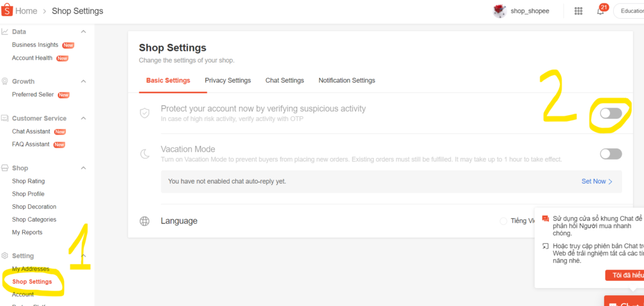Open Account under Setting in sidebar

pyautogui.click(x=23, y=295)
